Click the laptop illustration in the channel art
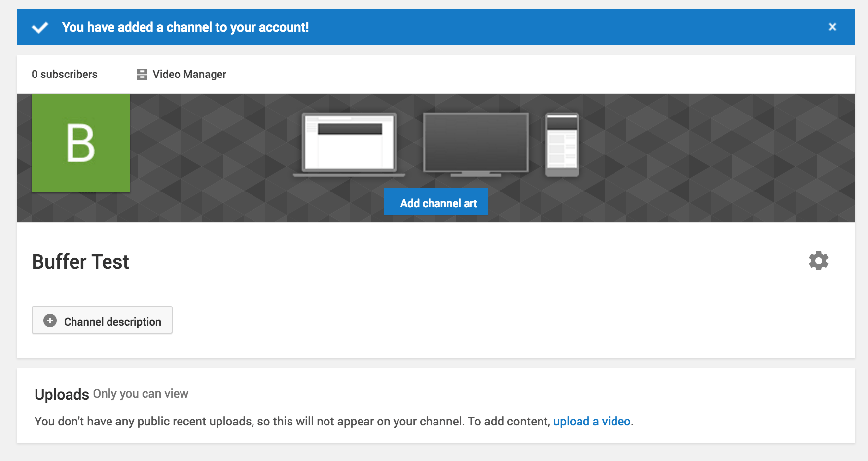The width and height of the screenshot is (868, 461). point(349,143)
